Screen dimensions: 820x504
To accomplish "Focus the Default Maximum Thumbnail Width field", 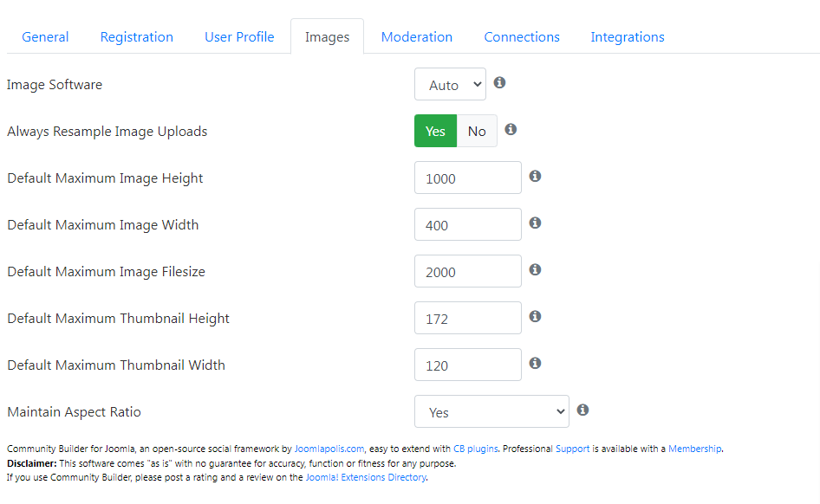I will coord(468,365).
